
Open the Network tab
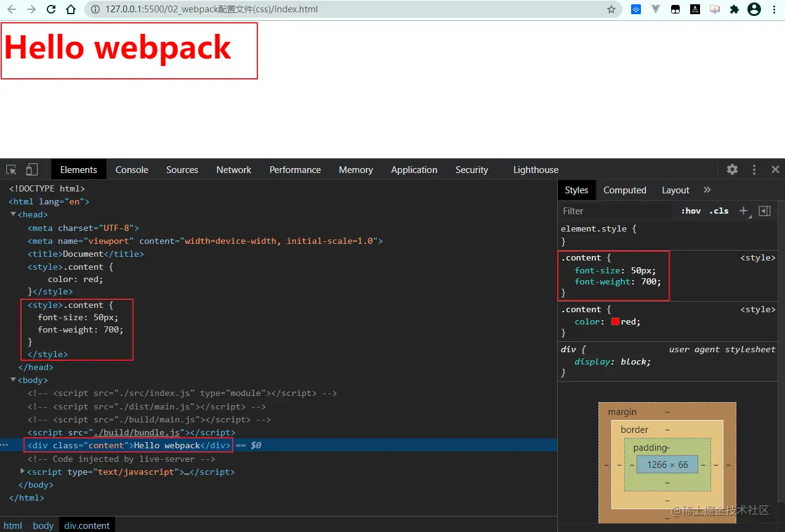(234, 169)
